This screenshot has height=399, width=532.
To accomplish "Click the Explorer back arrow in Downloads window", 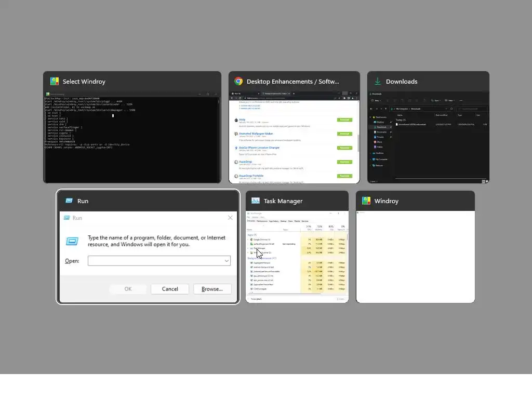I will [371, 109].
